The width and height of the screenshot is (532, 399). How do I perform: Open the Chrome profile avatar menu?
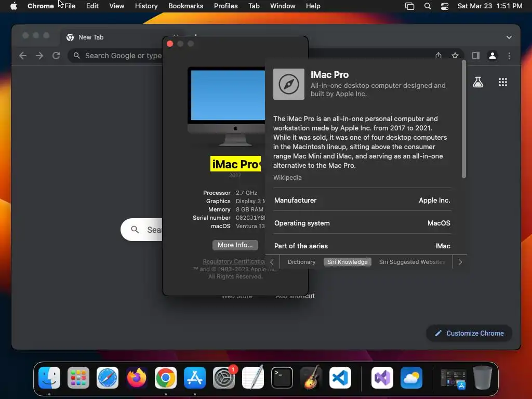pyautogui.click(x=493, y=56)
